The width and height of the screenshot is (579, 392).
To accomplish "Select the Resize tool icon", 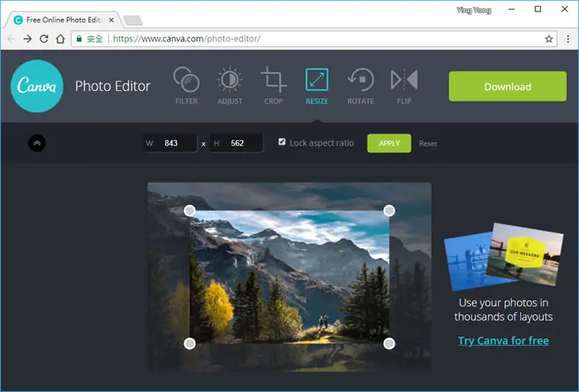I will coord(317,79).
